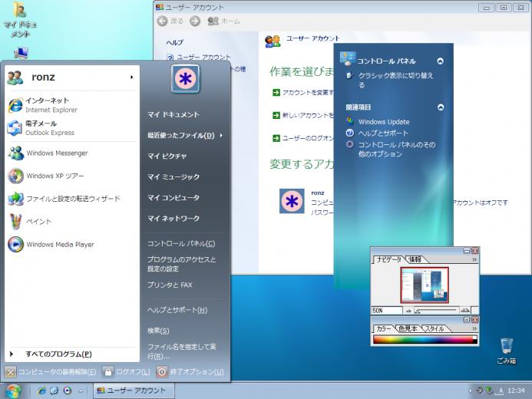Click the 50% zoom input field

pos(387,311)
